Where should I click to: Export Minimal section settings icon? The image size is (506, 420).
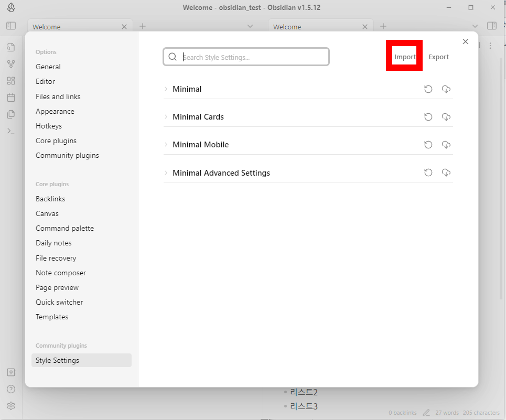(446, 89)
